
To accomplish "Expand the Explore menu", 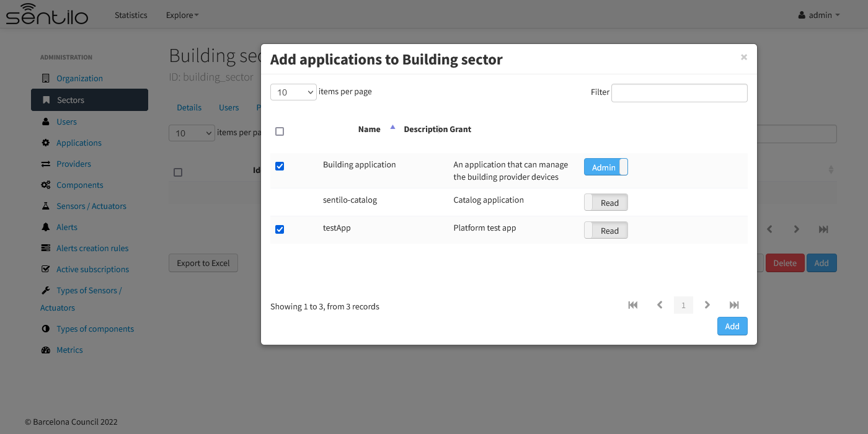I will (x=182, y=15).
